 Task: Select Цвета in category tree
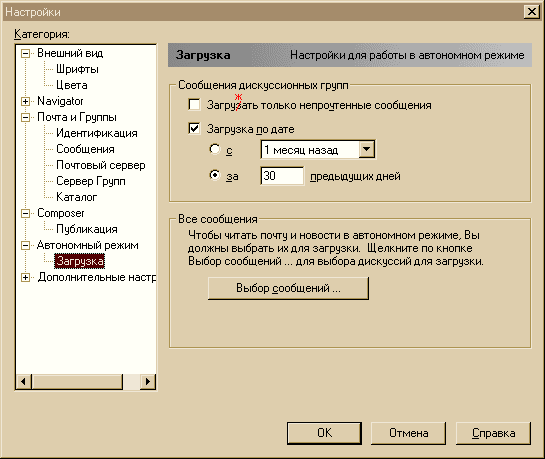[72, 85]
